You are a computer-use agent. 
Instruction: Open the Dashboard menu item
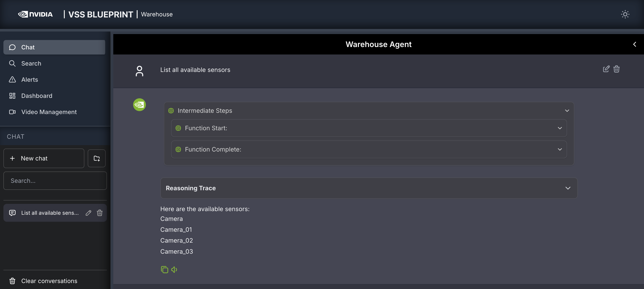point(36,96)
